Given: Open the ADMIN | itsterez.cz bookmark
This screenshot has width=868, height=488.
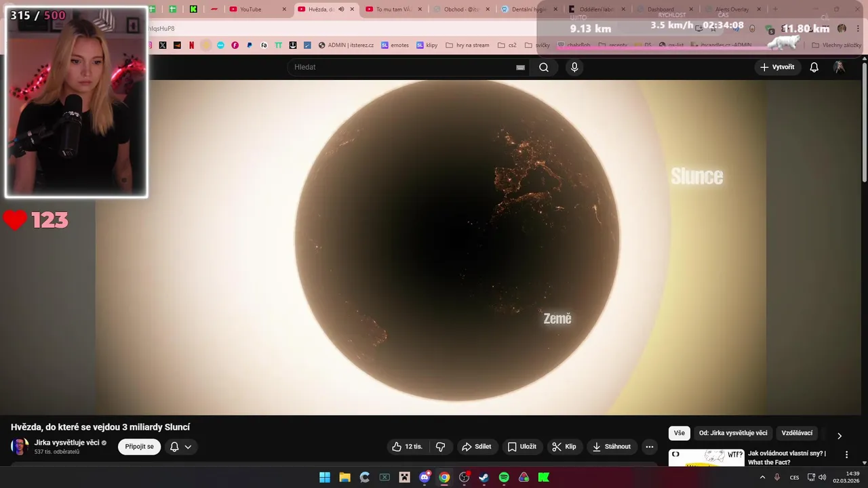Looking at the screenshot, I should (346, 45).
